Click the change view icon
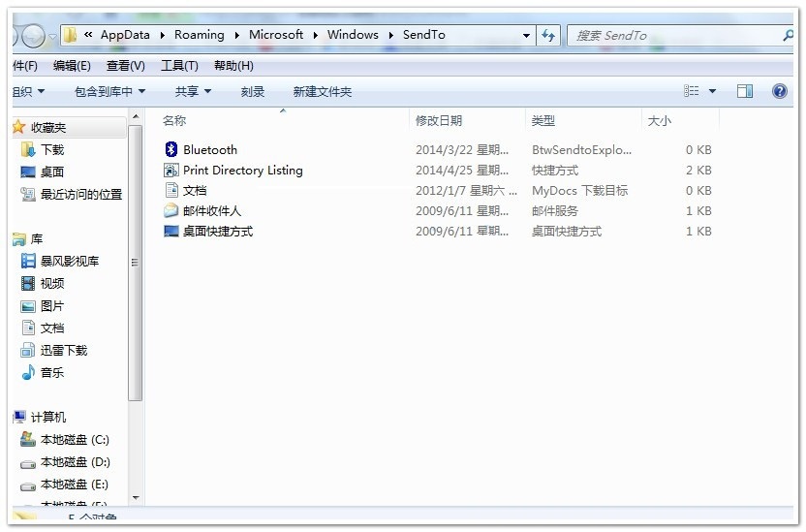The height and width of the screenshot is (532, 806). [x=692, y=91]
